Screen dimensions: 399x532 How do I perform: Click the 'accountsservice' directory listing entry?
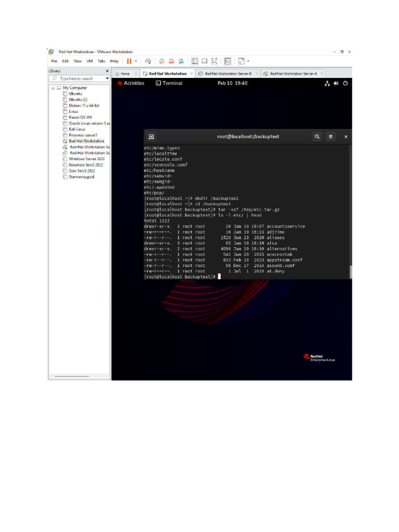pyautogui.click(x=286, y=227)
